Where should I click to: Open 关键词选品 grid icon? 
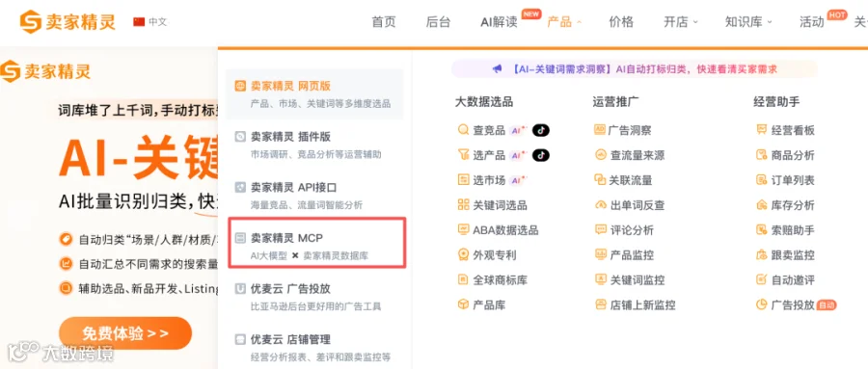463,204
